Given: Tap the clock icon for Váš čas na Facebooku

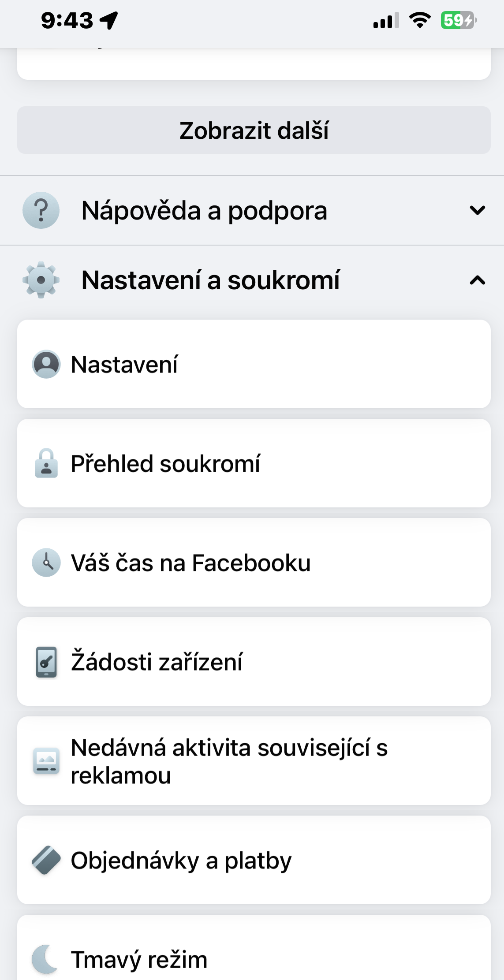Looking at the screenshot, I should 46,563.
